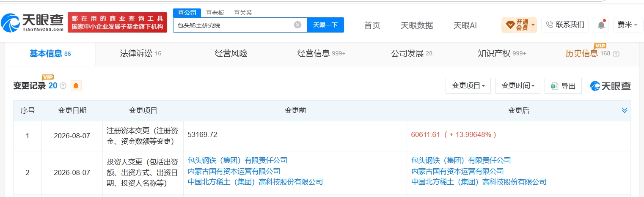Switch to the 查公司 search tab

(x=187, y=13)
